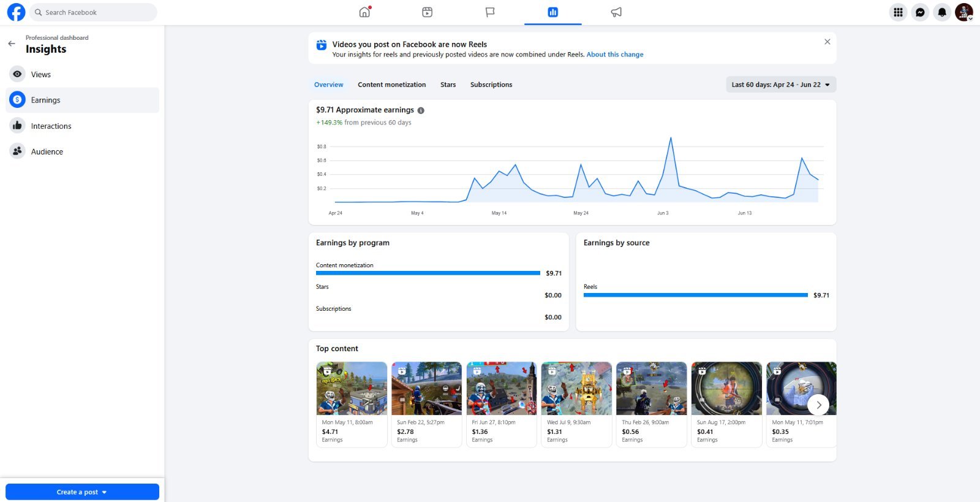Open the $2.78 earnings reel thumbnail
980x502 pixels.
click(x=426, y=389)
